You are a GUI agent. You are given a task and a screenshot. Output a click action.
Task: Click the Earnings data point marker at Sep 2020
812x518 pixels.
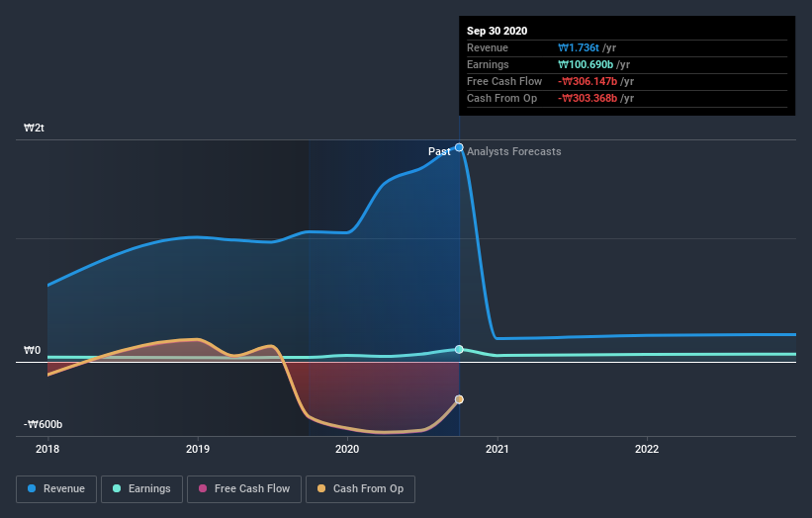pos(459,349)
